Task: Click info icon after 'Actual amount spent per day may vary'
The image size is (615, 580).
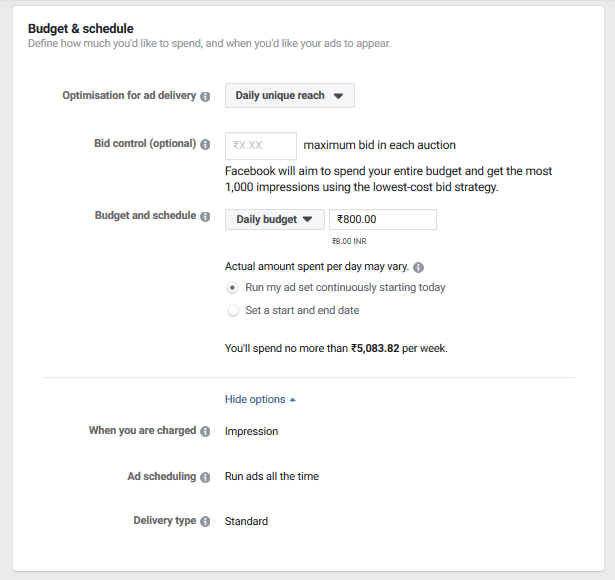Action: pyautogui.click(x=418, y=267)
